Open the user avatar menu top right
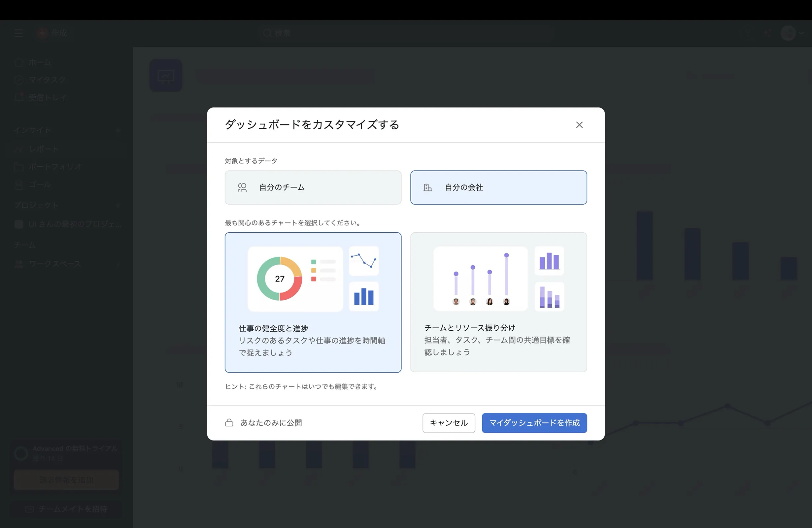 click(792, 33)
